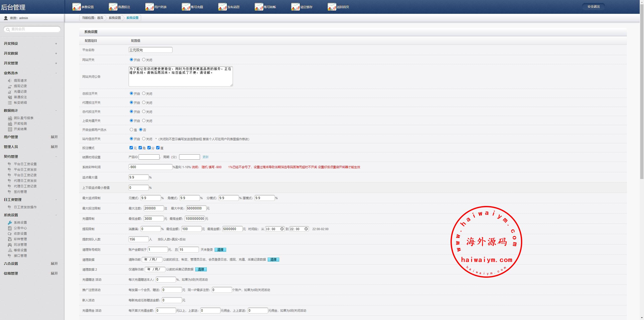Click the 更新 link in 结算时间设置
644x320 pixels.
click(x=206, y=157)
